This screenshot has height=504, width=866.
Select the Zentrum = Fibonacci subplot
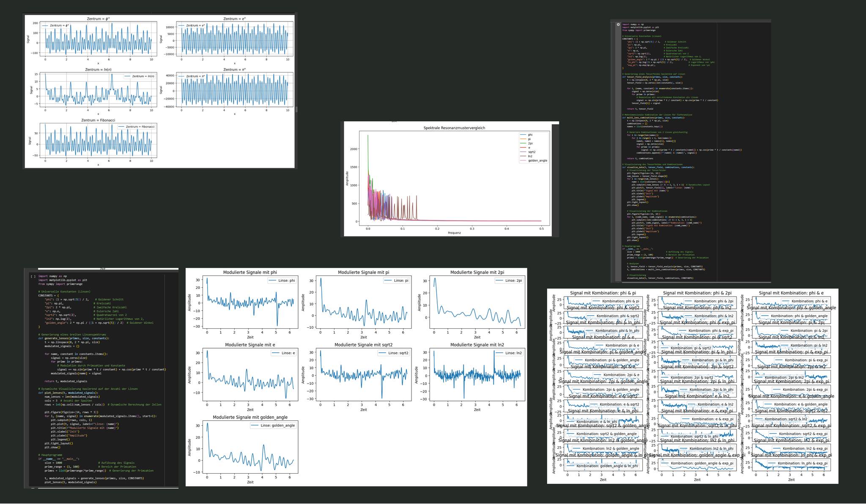pyautogui.click(x=98, y=140)
